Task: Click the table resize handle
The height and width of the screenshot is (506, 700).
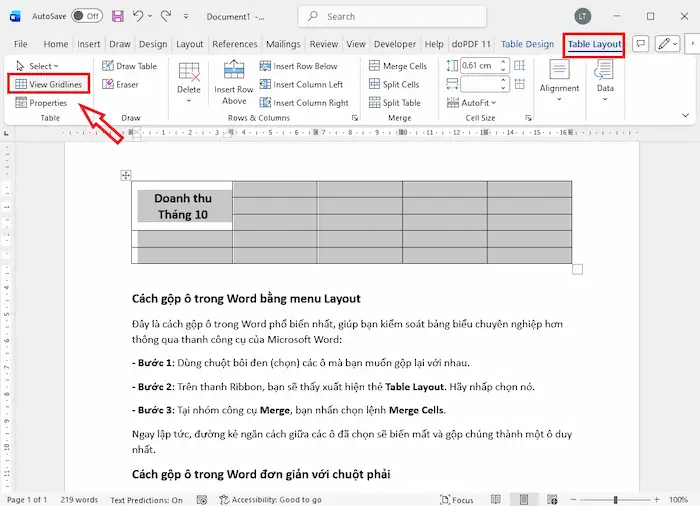Action: pos(577,269)
